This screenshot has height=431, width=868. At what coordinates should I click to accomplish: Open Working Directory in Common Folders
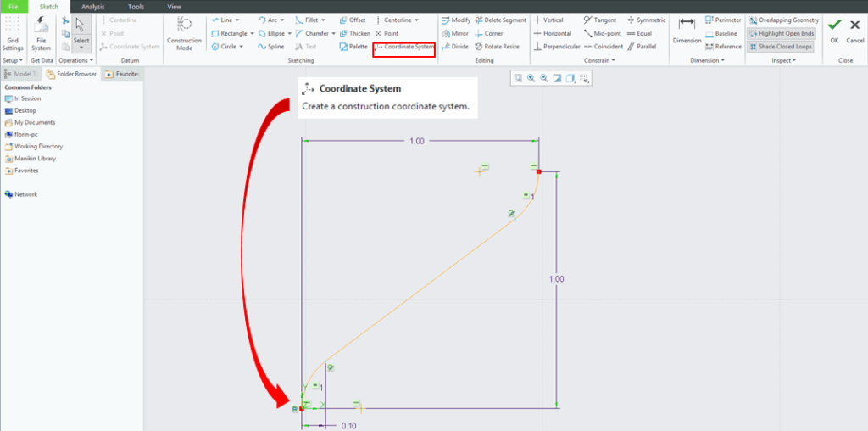(x=38, y=146)
